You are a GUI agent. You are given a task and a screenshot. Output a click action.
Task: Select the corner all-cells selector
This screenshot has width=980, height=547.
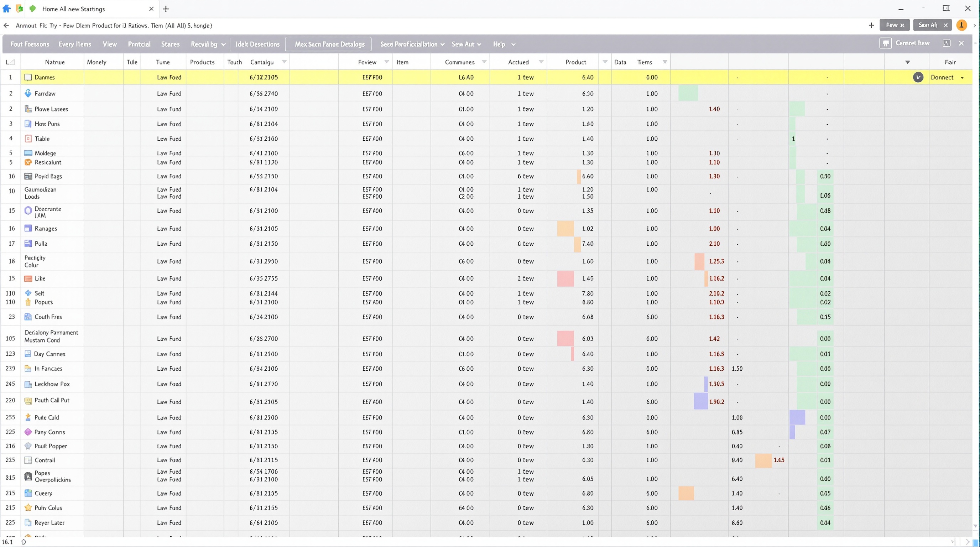coord(10,62)
